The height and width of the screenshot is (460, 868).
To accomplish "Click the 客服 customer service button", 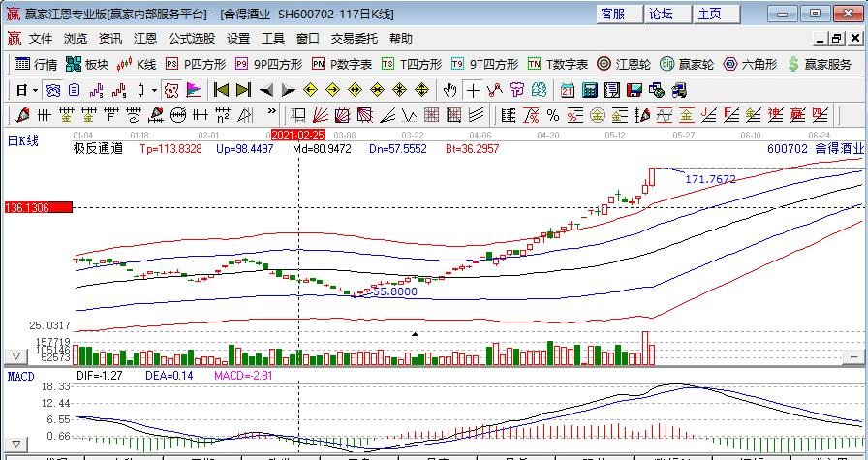I will coord(619,14).
